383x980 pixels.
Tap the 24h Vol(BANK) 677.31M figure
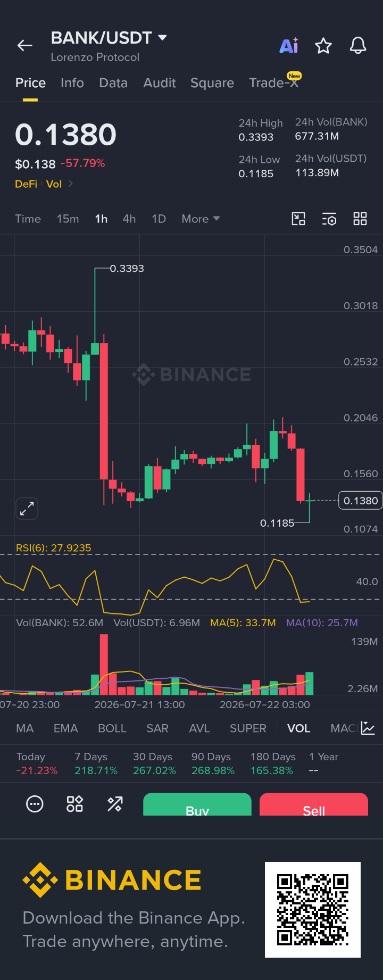317,136
